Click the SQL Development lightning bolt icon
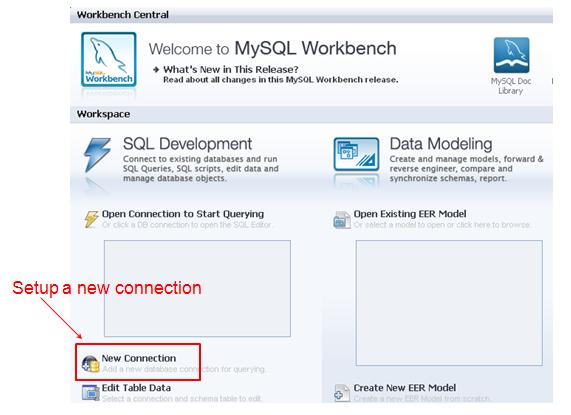 [x=97, y=155]
